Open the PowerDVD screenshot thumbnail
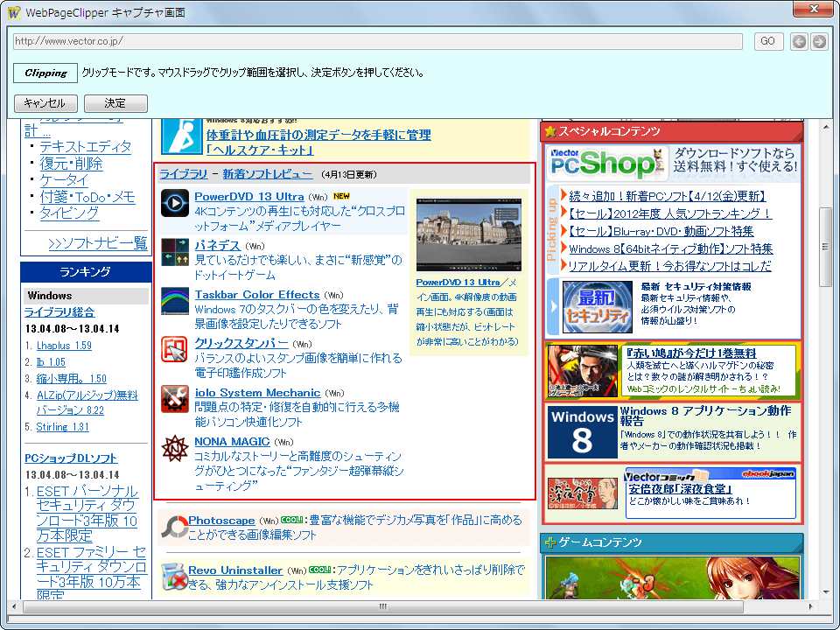This screenshot has width=840, height=630. [469, 234]
